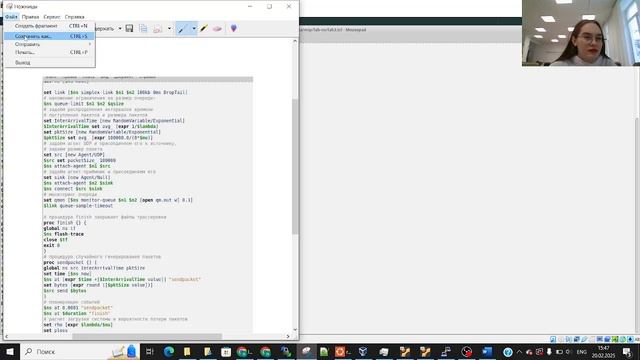Image resolution: width=640 pixels, height=360 pixels.
Task: Open the Правка menu
Action: pos(31,17)
